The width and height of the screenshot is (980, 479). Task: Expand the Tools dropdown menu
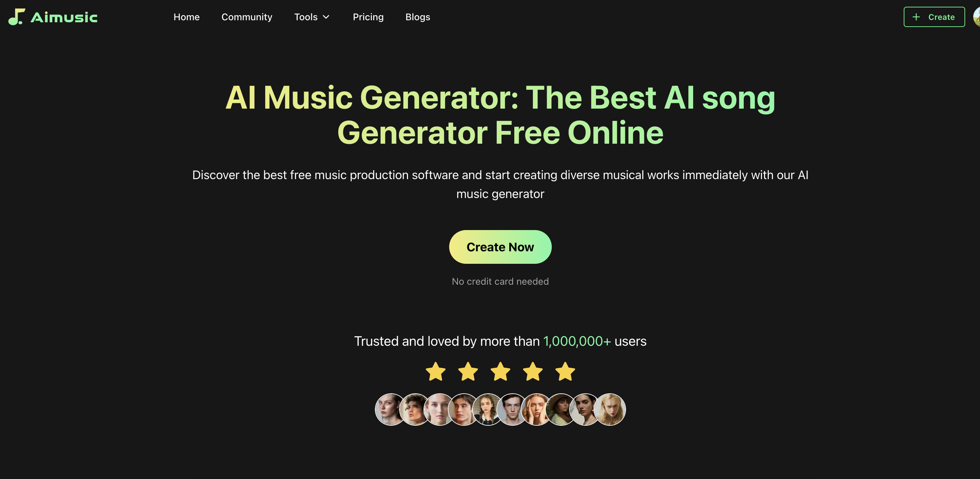coord(312,17)
